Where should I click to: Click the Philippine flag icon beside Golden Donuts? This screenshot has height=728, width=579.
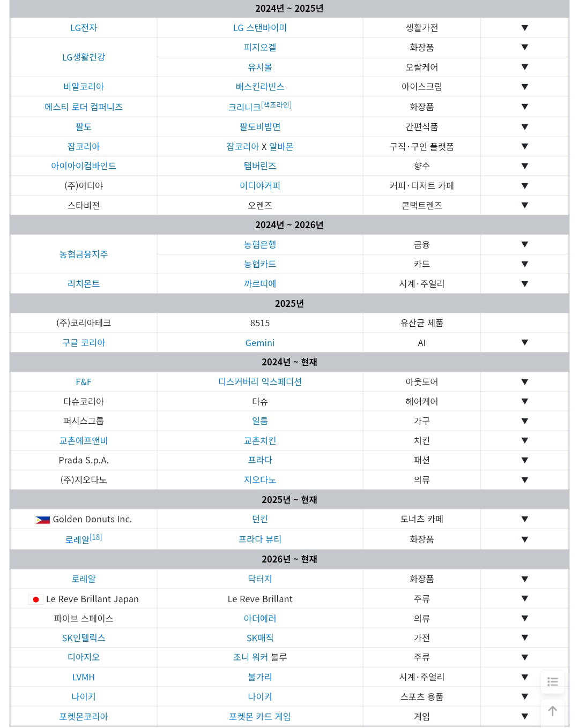pyautogui.click(x=42, y=520)
